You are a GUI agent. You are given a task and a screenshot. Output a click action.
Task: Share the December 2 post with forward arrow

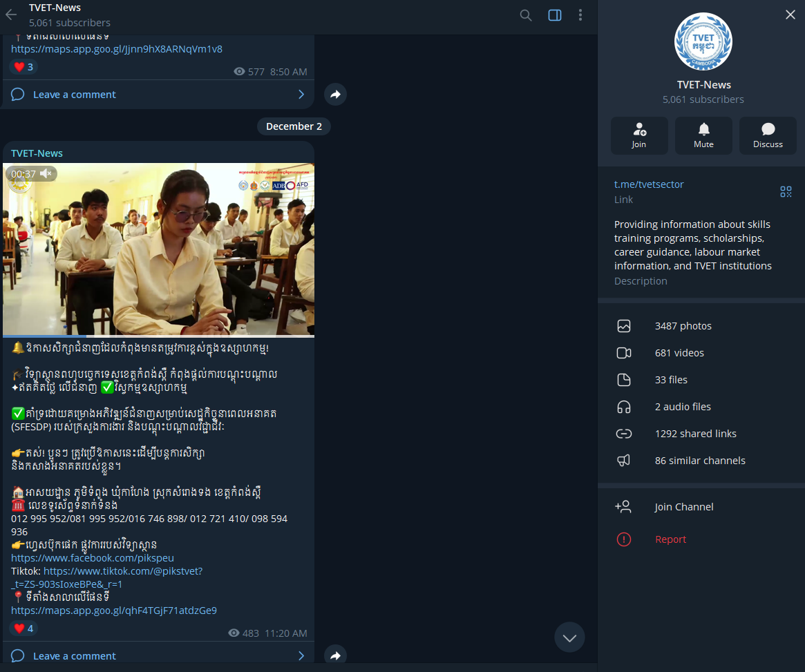(x=335, y=655)
